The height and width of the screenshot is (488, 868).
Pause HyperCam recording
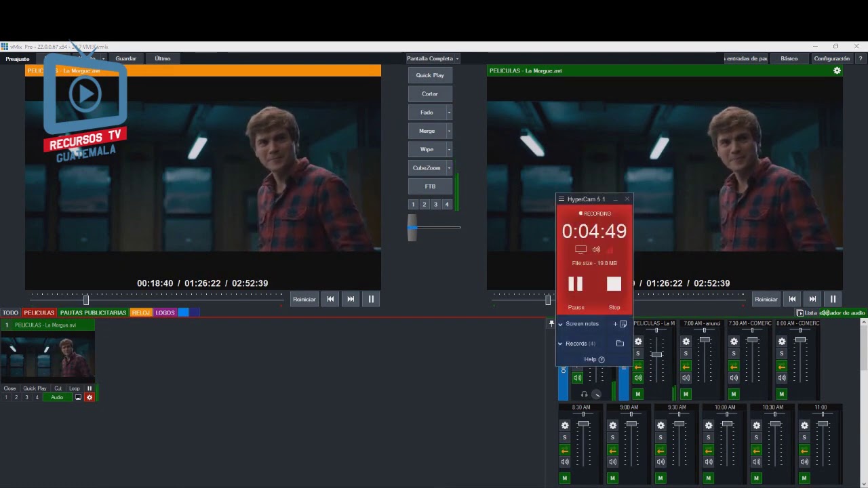pos(575,285)
